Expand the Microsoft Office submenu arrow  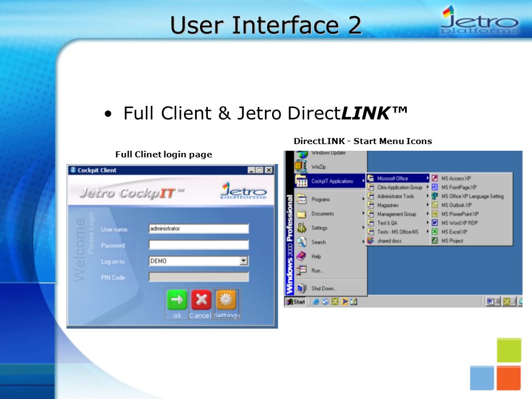pyautogui.click(x=427, y=178)
